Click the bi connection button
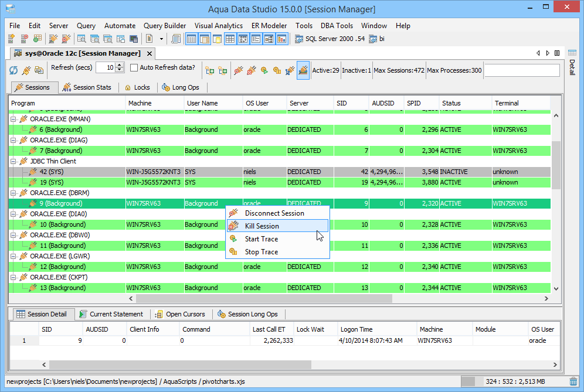 point(377,39)
